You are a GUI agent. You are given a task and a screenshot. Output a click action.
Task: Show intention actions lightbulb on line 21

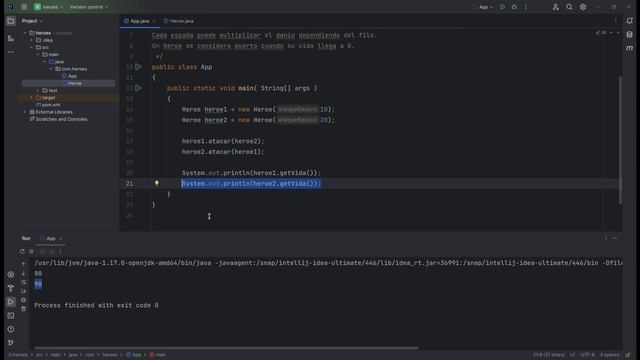click(x=156, y=183)
